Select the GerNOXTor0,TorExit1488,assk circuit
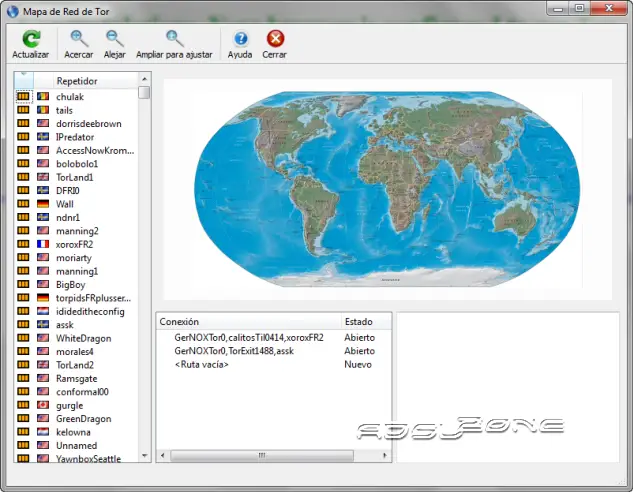This screenshot has height=492, width=633. coord(234,351)
